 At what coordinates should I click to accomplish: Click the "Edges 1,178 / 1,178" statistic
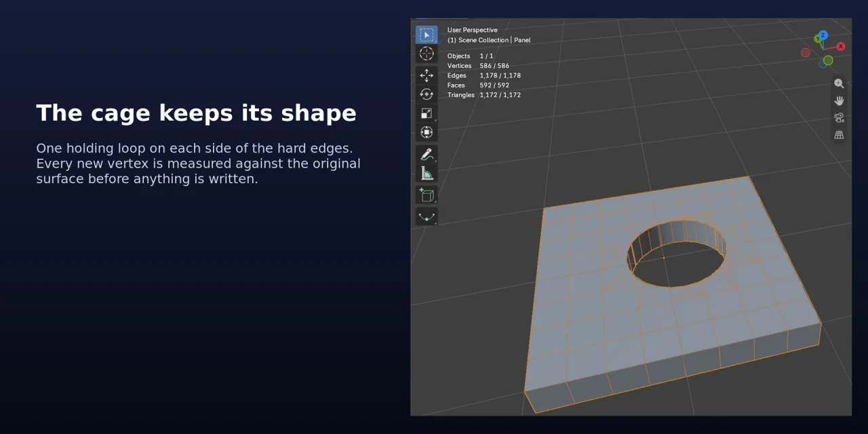coord(484,75)
